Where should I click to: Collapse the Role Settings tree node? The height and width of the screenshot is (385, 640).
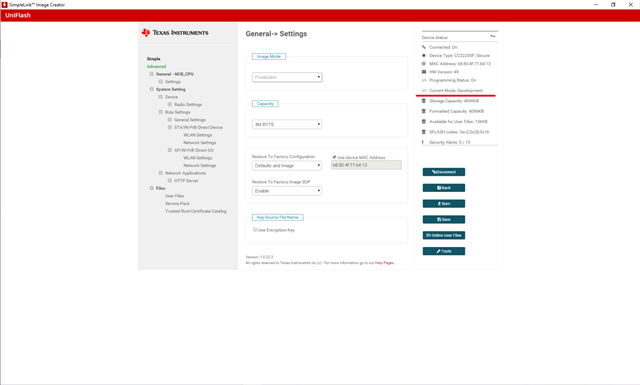coord(161,112)
